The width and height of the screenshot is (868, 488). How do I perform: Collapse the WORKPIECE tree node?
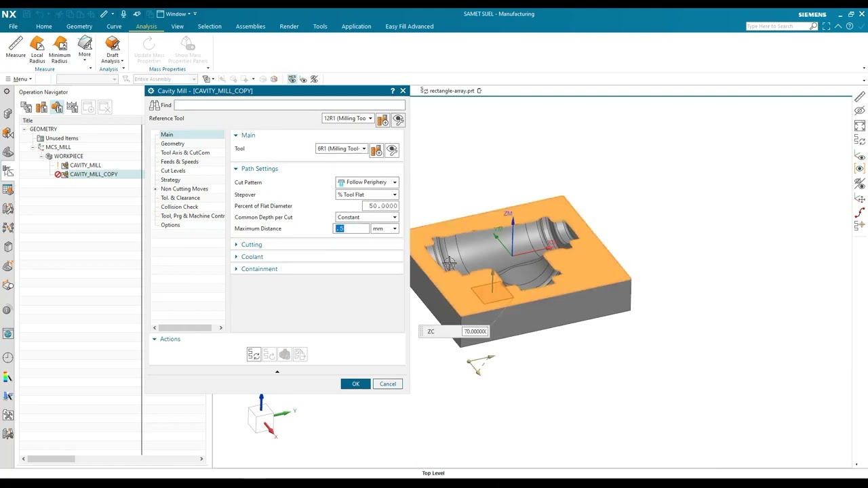[x=41, y=157]
